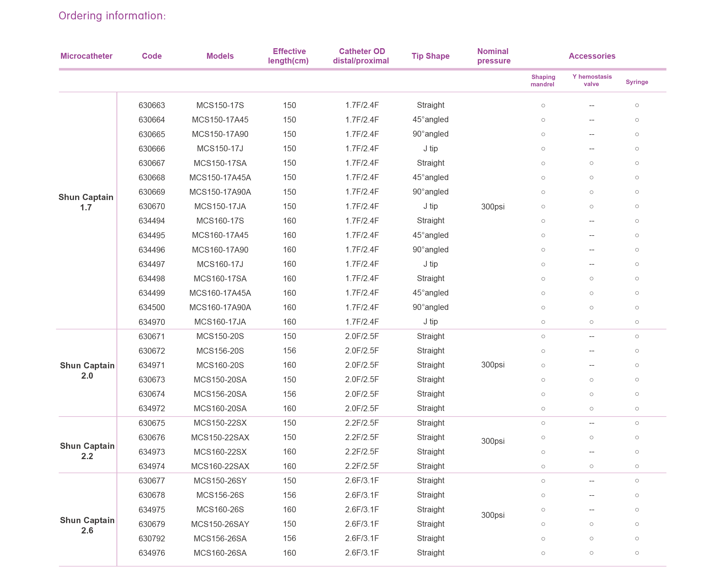Click Y valve circle for MCS150-17SA

point(591,163)
